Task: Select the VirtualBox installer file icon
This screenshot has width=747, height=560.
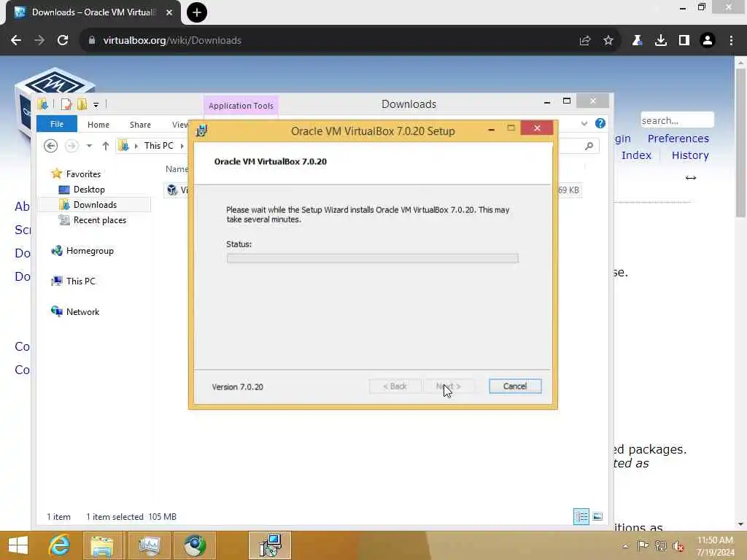Action: coord(172,190)
